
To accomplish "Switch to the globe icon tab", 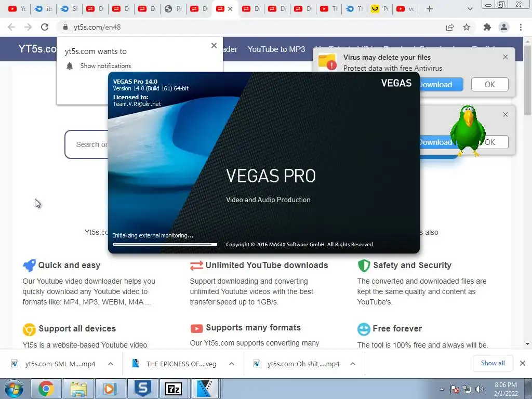I will [x=174, y=9].
